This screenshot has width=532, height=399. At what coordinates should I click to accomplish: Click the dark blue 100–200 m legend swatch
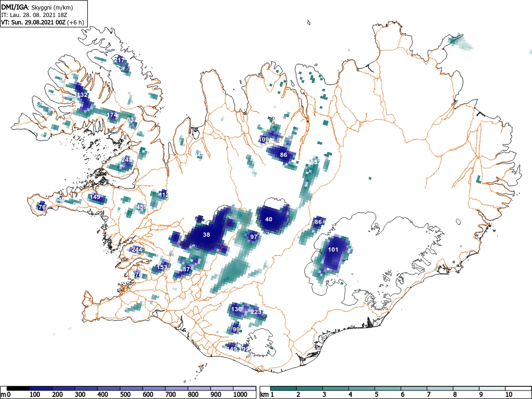[41, 388]
